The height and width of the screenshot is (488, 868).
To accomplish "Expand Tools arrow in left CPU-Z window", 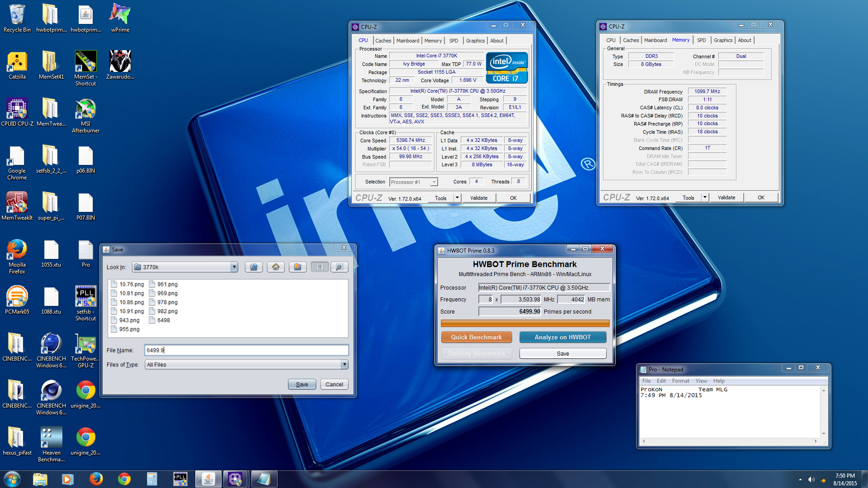I will [x=457, y=198].
